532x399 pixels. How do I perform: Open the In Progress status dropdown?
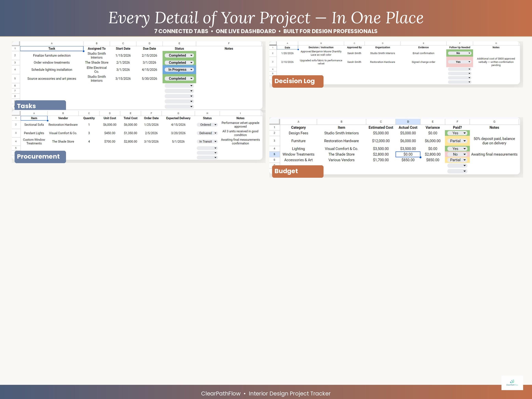click(x=179, y=70)
